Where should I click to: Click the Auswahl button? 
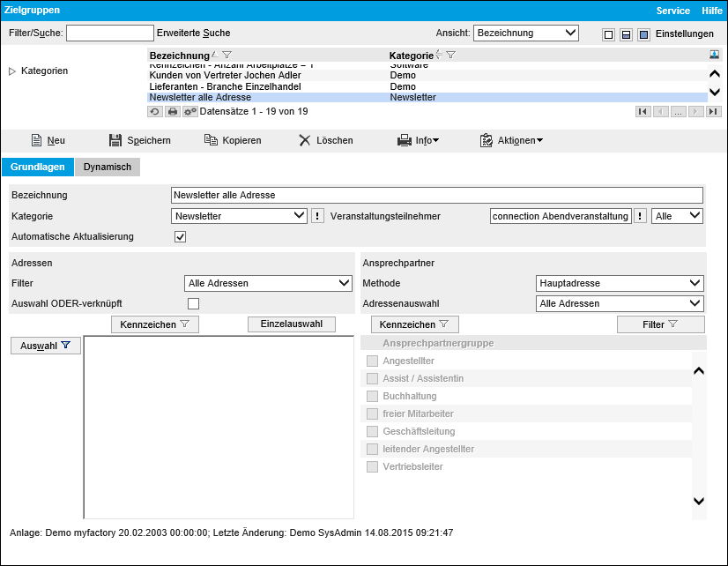pos(46,346)
